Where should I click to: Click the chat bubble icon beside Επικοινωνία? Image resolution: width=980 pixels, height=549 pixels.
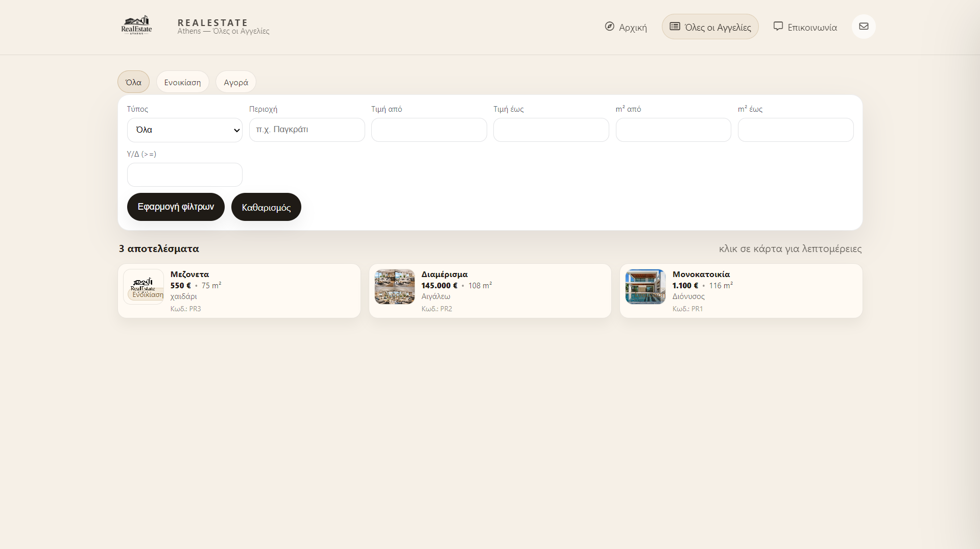pyautogui.click(x=778, y=26)
